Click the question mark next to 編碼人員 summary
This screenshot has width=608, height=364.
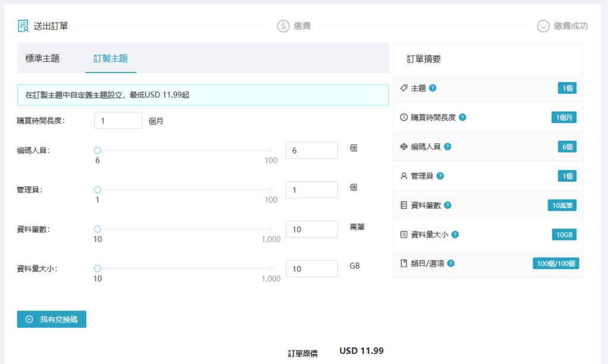(447, 147)
